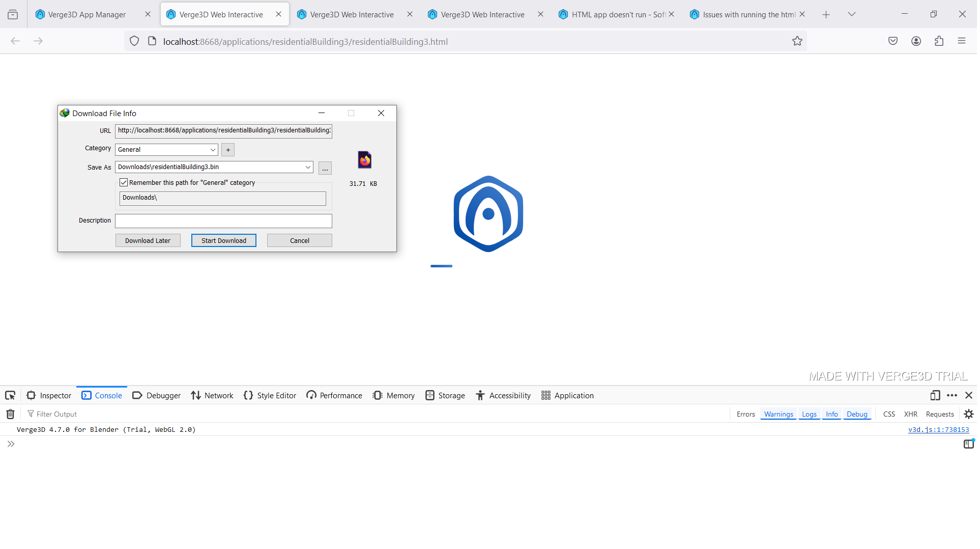Click the browser address bar URL
The width and height of the screenshot is (980, 549).
[x=305, y=42]
